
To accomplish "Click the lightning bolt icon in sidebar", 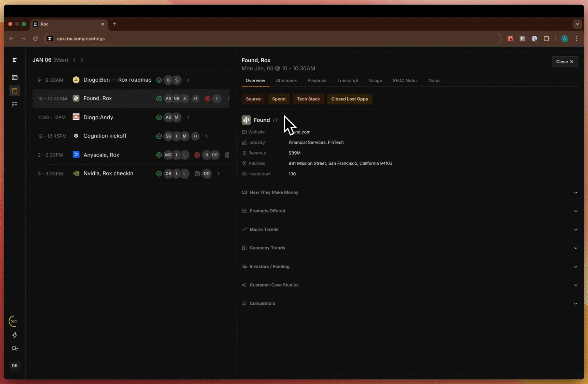I will click(15, 335).
